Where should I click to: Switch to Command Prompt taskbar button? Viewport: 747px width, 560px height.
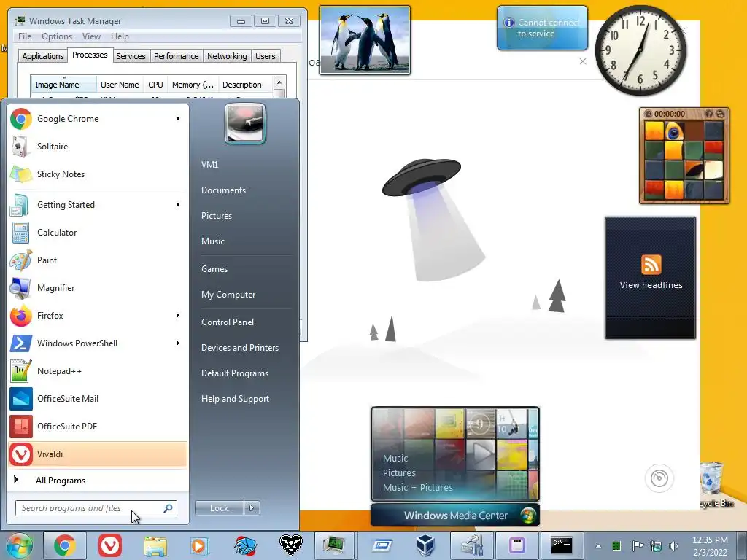coord(562,545)
